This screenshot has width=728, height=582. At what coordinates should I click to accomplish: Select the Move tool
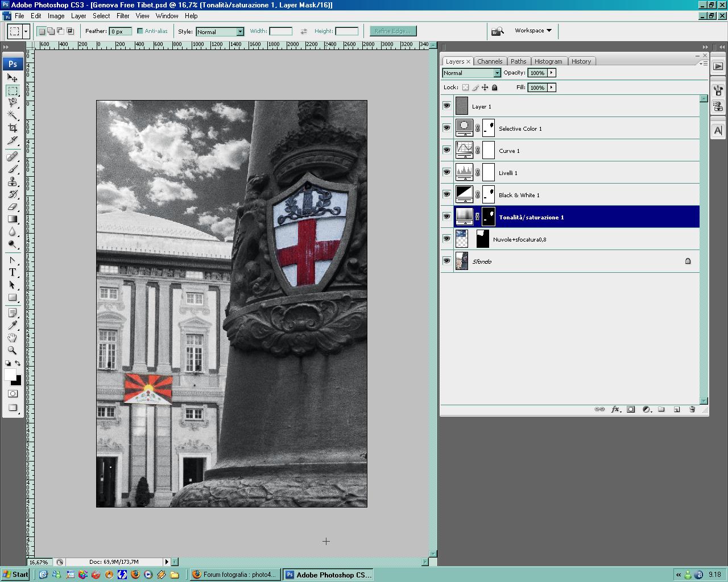pos(13,78)
